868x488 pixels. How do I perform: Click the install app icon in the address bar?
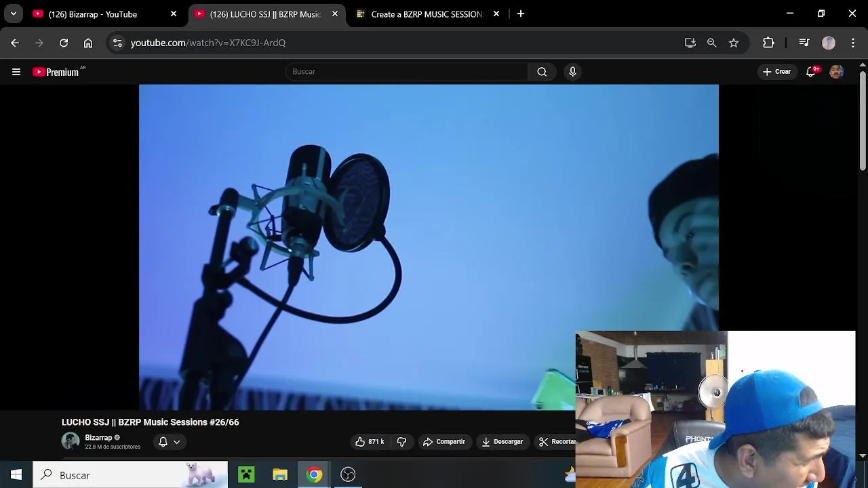pos(690,43)
